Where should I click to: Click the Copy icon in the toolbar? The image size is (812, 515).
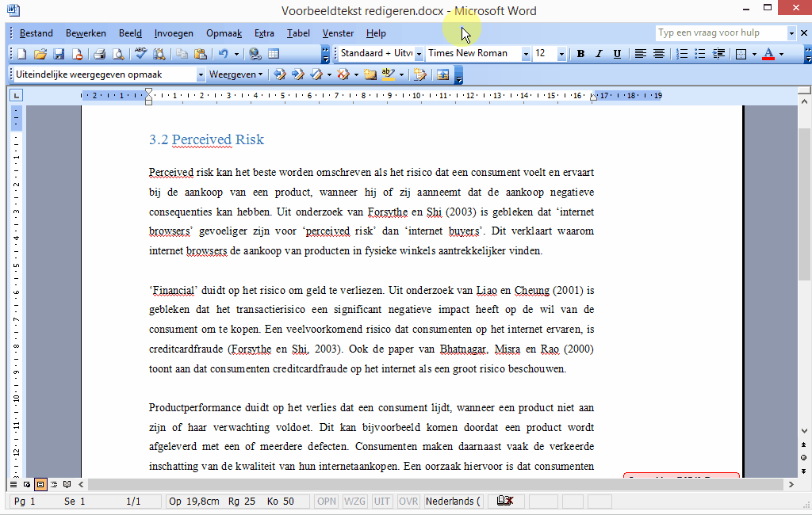point(182,54)
